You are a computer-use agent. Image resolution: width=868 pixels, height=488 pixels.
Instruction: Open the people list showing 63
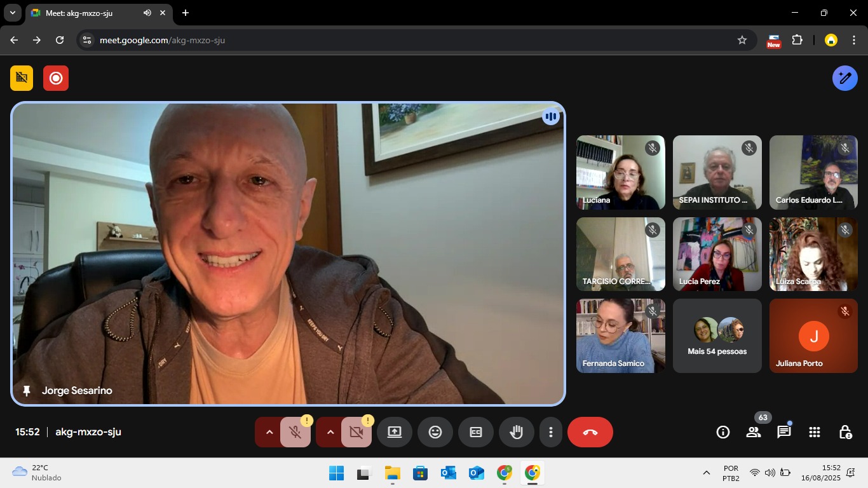click(754, 432)
